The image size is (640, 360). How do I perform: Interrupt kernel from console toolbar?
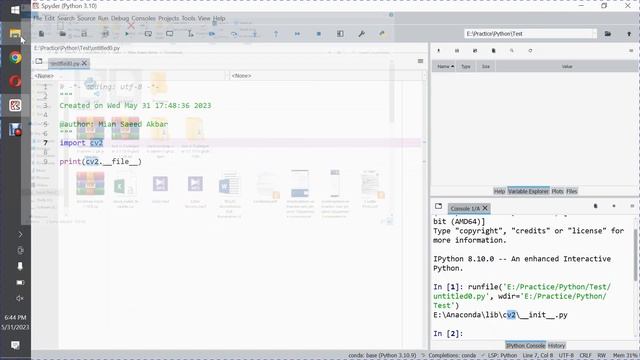click(x=614, y=206)
